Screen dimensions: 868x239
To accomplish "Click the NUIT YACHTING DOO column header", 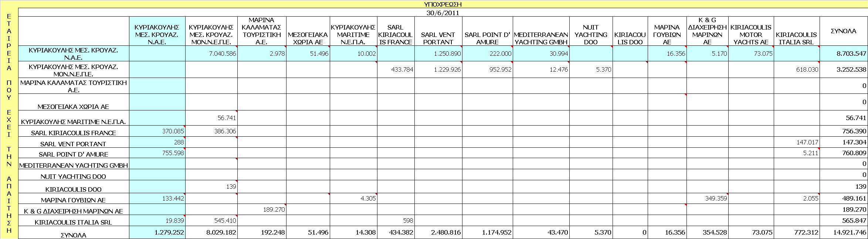I will pos(591,35).
